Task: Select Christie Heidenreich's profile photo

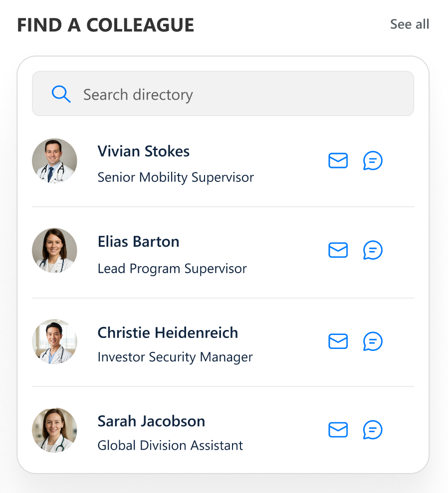Action: click(x=54, y=341)
